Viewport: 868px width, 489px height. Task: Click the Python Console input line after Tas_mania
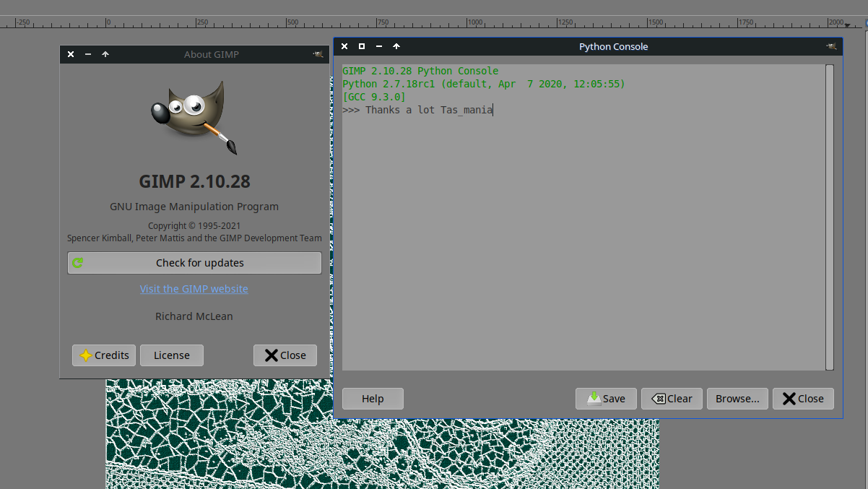pyautogui.click(x=494, y=110)
